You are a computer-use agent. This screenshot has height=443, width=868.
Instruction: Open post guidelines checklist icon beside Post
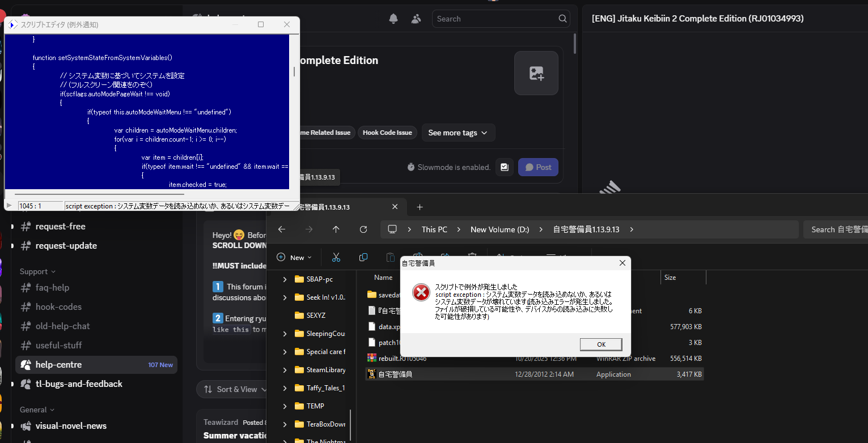coord(505,167)
